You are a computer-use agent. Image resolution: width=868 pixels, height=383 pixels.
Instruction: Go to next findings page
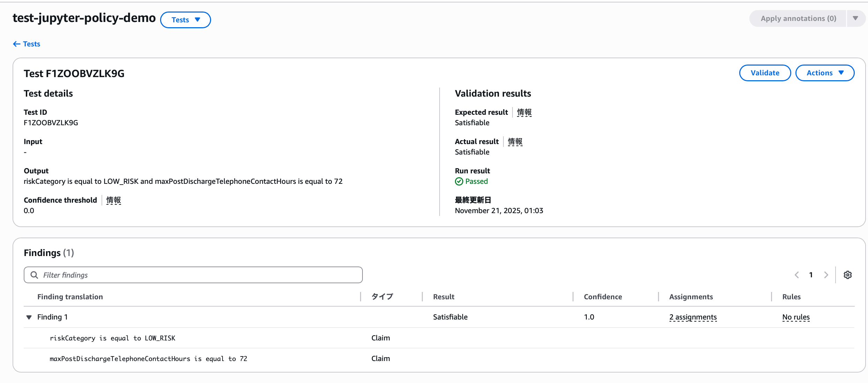coord(826,275)
